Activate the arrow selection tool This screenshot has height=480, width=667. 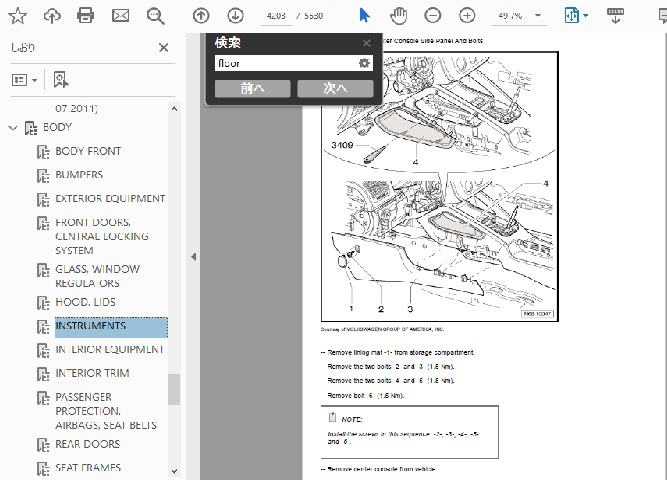(364, 15)
